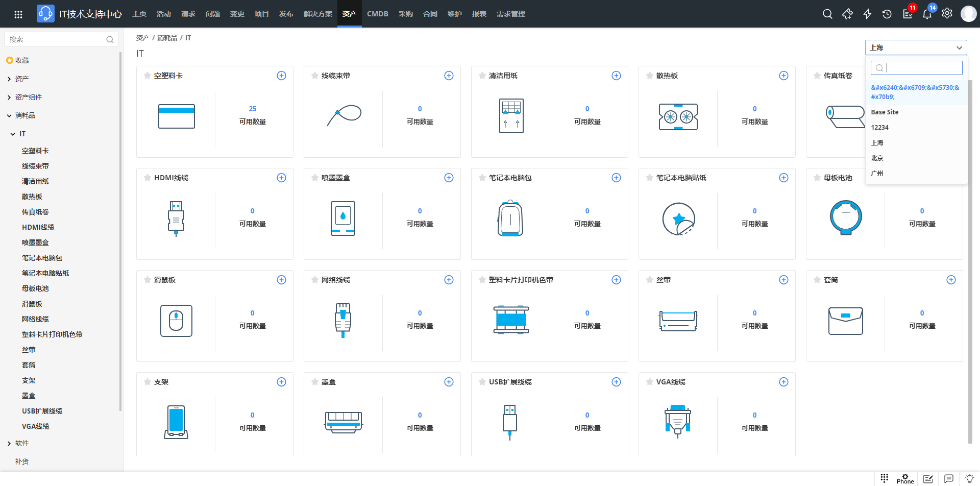Select 广州 in site dropdown list
980x486 pixels.
(x=917, y=174)
